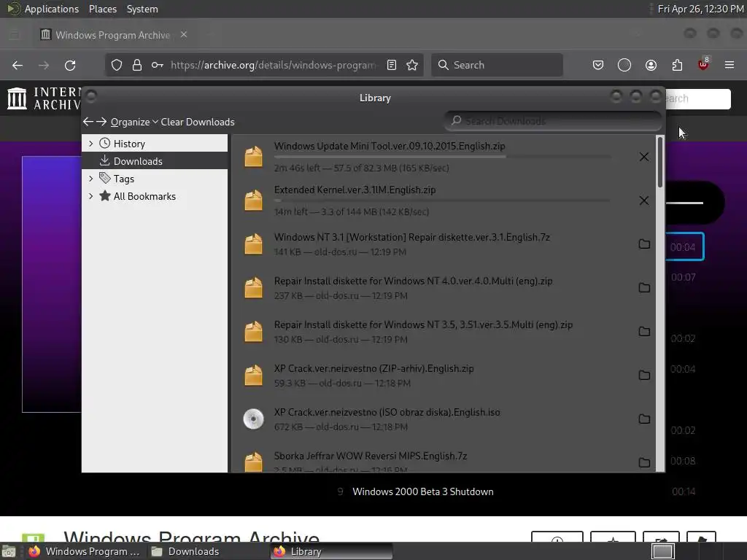Open the System menu
This screenshot has width=747, height=560.
[x=142, y=9]
